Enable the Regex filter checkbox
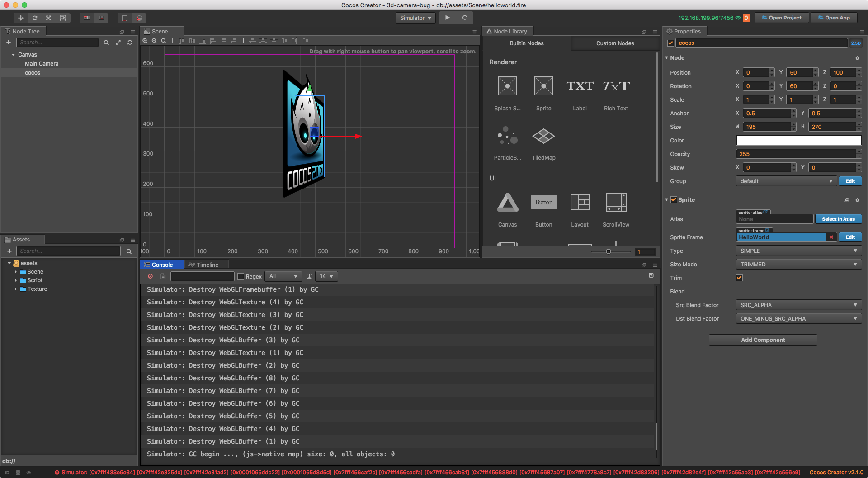The height and width of the screenshot is (478, 868). click(241, 276)
